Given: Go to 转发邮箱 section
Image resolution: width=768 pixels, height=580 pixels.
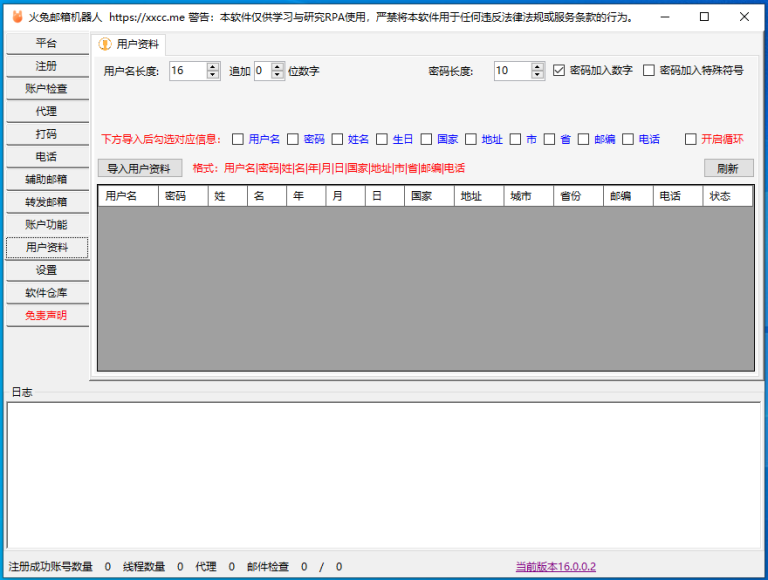Looking at the screenshot, I should 47,202.
